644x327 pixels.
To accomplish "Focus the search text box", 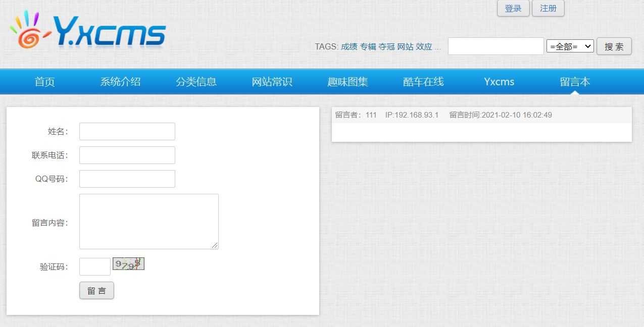I will pyautogui.click(x=496, y=46).
